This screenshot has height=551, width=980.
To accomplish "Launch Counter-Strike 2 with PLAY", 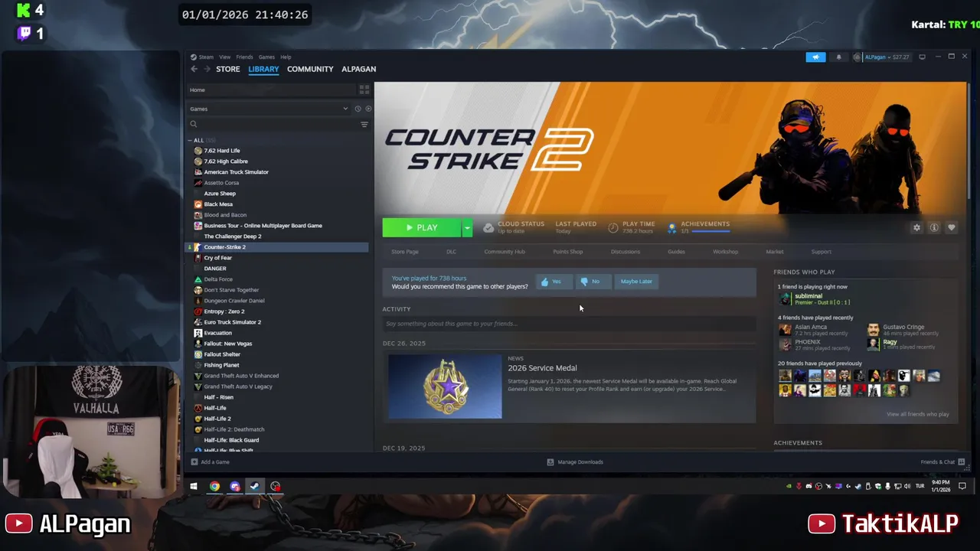I will pyautogui.click(x=422, y=227).
